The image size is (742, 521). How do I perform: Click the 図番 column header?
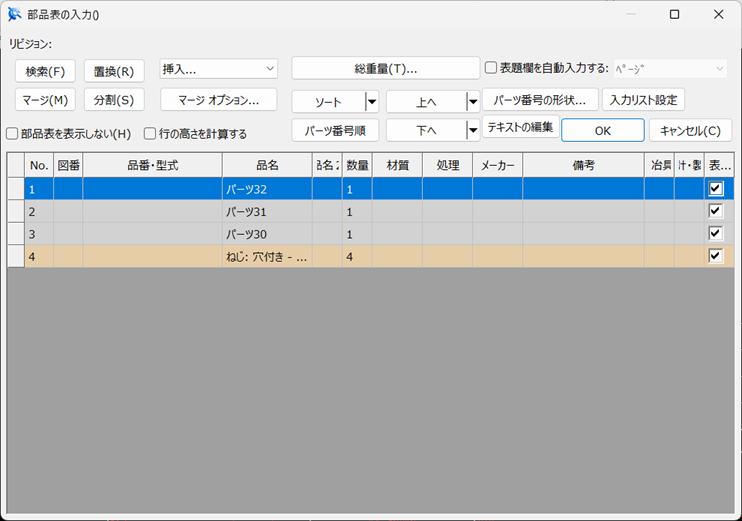[68, 165]
